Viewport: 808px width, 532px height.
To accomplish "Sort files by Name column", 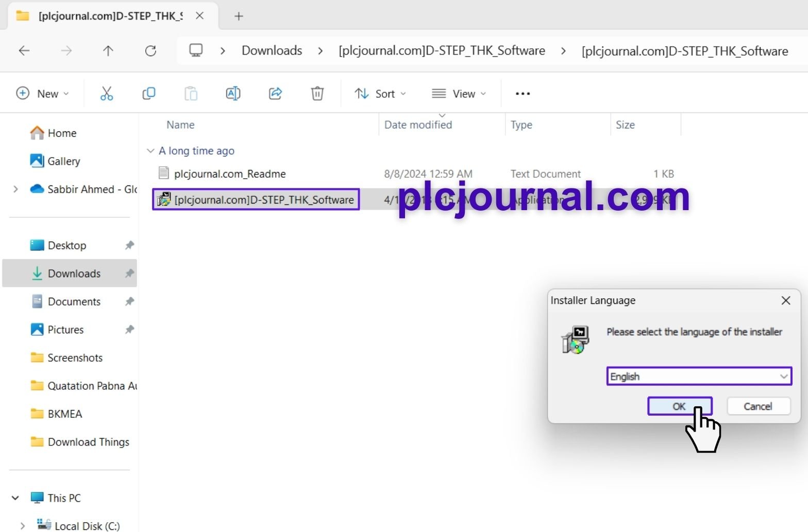I will pos(180,125).
